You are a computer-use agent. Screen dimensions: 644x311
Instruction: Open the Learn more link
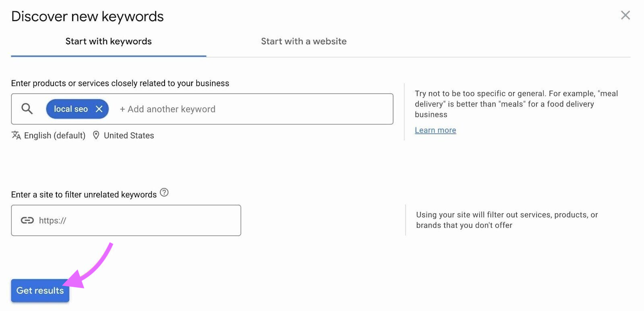point(436,130)
